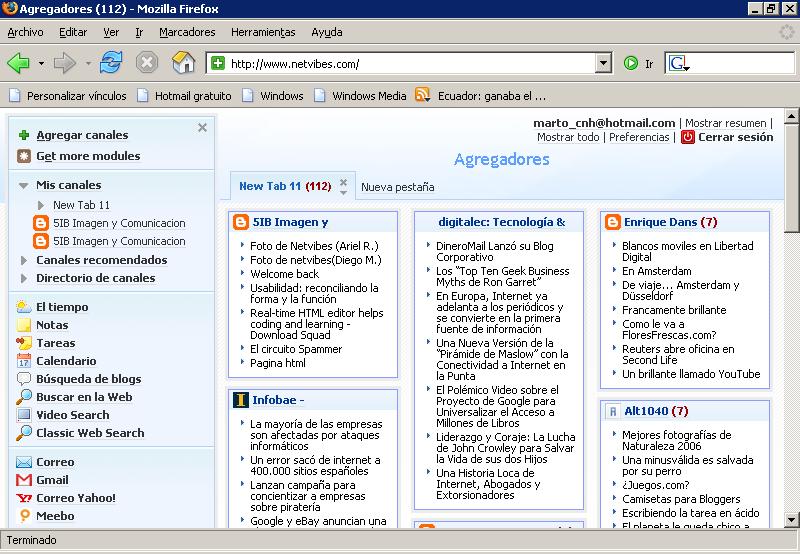Viewport: 800px width, 554px height.
Task: Click the Classic Web Search magnifier icon
Action: coord(23,433)
